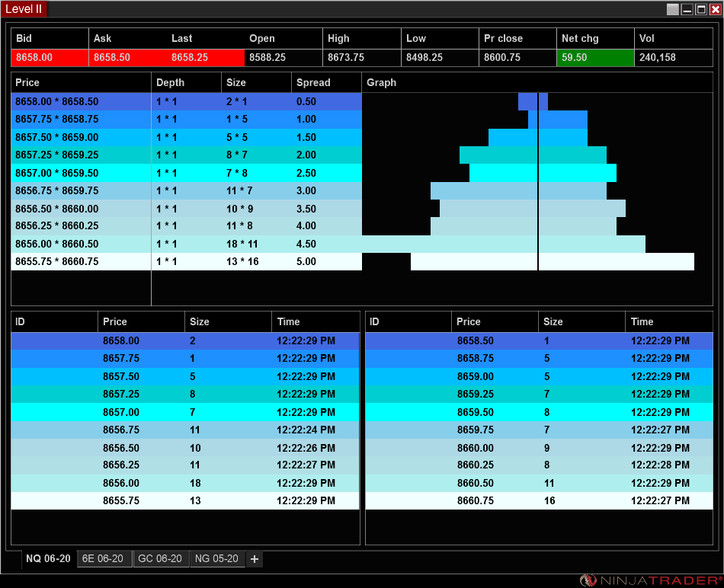724x588 pixels.
Task: Select row 8656.25 * 8660.25
Action: 187,225
